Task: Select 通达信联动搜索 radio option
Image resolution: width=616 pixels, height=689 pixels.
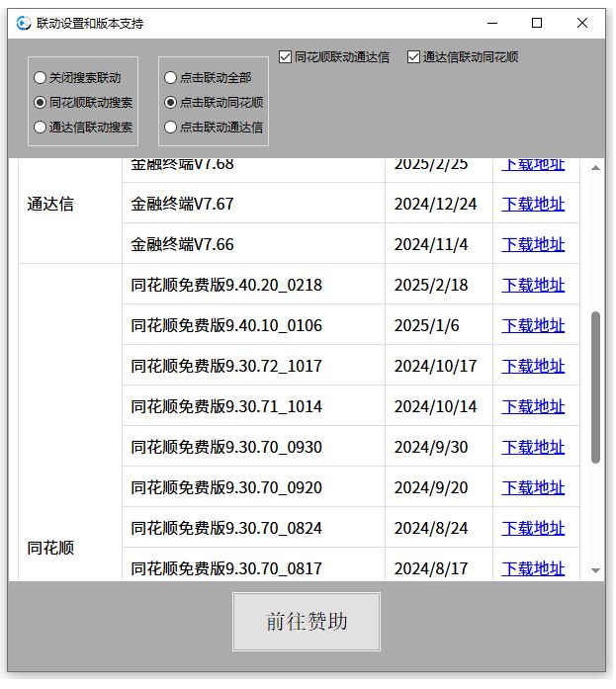Action: point(83,127)
